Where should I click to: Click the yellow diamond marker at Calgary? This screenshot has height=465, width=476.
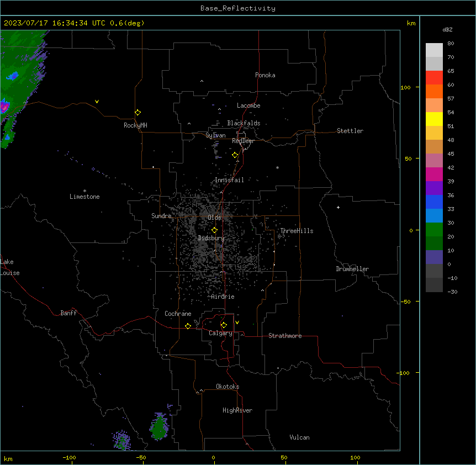tap(224, 325)
